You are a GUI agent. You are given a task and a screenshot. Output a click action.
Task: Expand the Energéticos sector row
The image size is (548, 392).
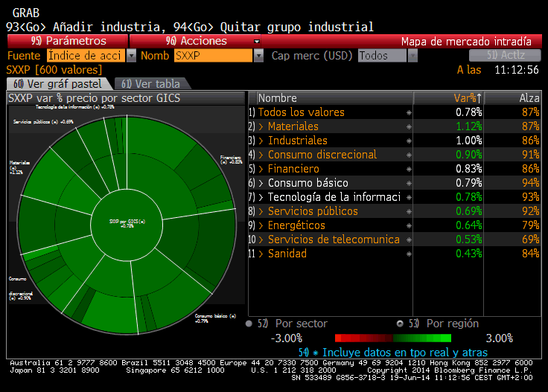(x=261, y=225)
